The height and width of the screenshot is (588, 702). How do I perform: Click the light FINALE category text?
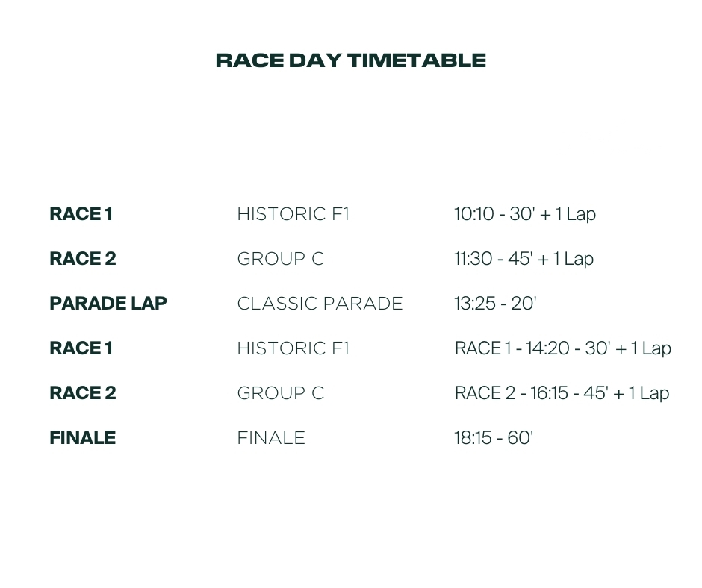pos(271,438)
